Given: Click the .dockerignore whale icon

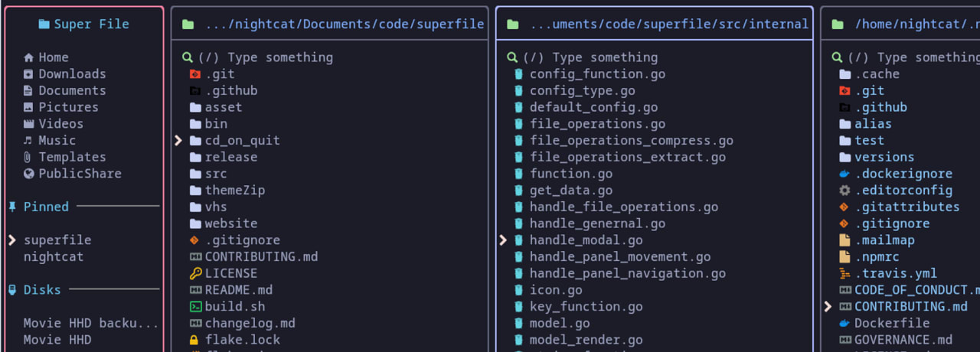Looking at the screenshot, I should (x=844, y=174).
